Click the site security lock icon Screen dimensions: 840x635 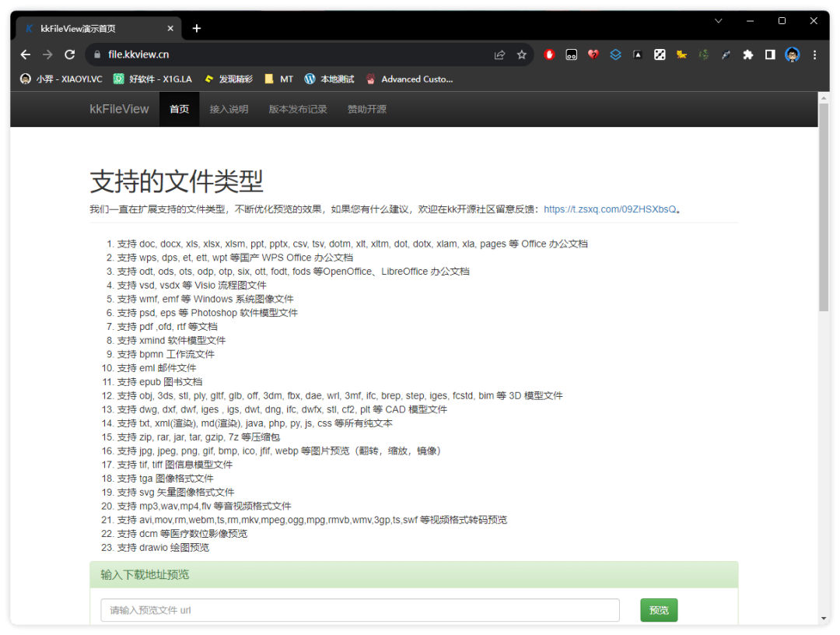click(x=97, y=54)
